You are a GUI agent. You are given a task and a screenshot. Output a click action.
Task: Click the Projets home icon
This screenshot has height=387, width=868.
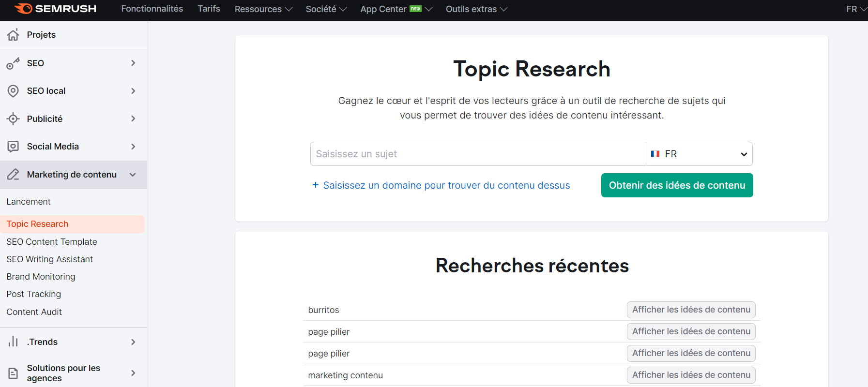(13, 35)
